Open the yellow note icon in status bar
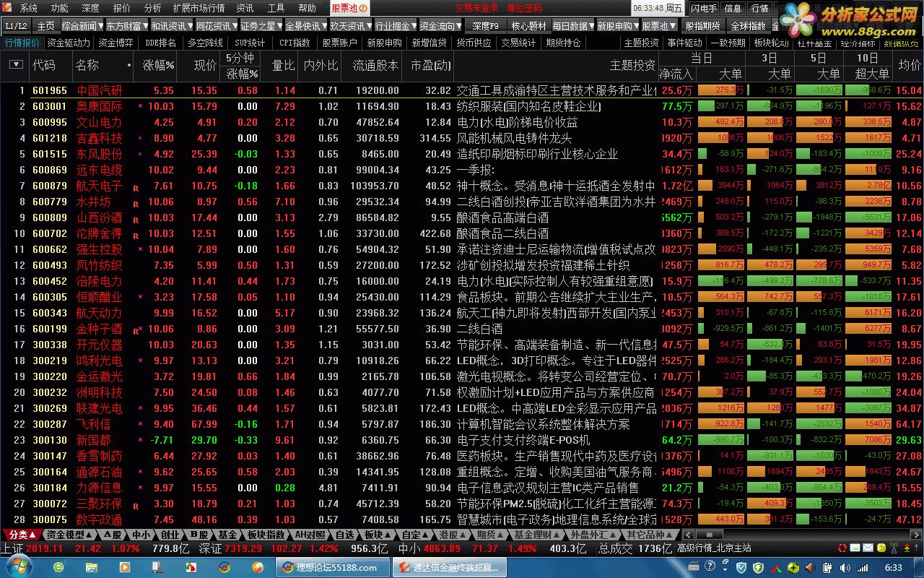Image resolution: width=924 pixels, height=578 pixels. coord(855,549)
